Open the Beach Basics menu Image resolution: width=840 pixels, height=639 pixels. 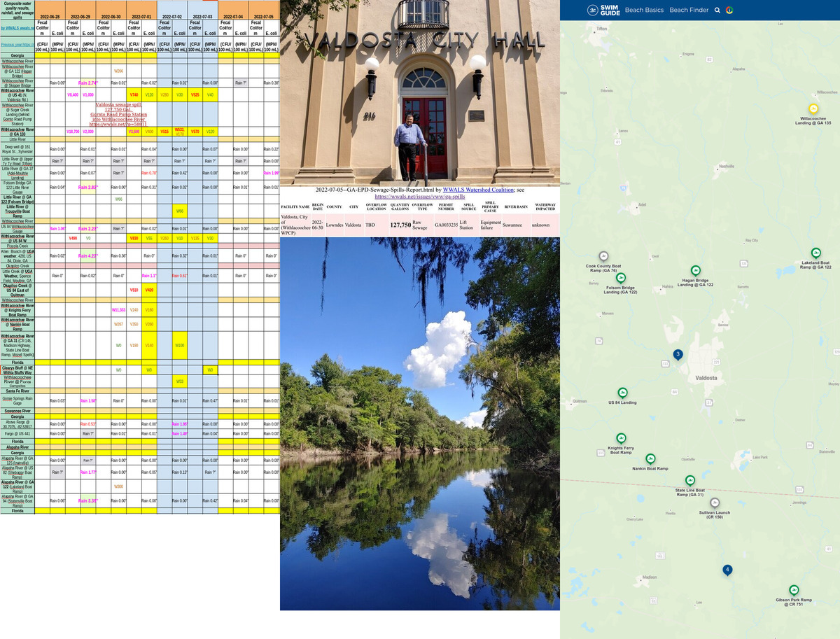[644, 10]
